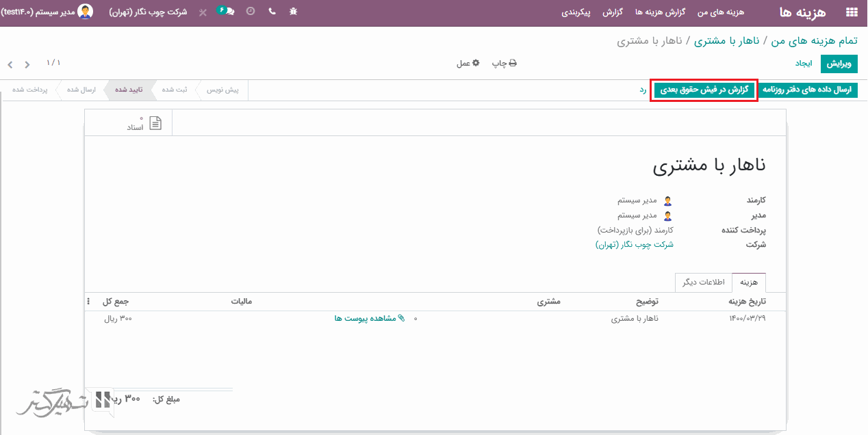
Task: Click the crossed tools icon in top bar
Action: click(203, 12)
